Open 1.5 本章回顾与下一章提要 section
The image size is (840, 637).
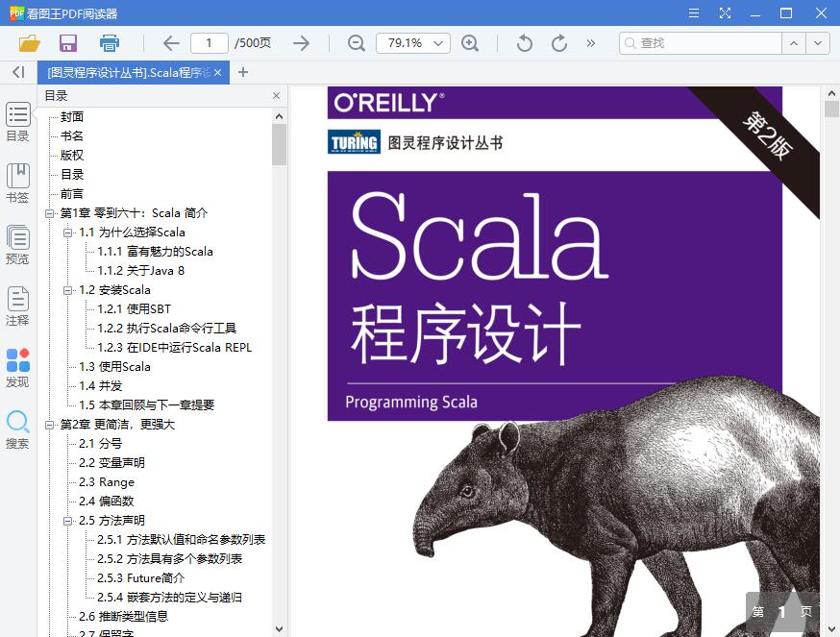tap(146, 405)
